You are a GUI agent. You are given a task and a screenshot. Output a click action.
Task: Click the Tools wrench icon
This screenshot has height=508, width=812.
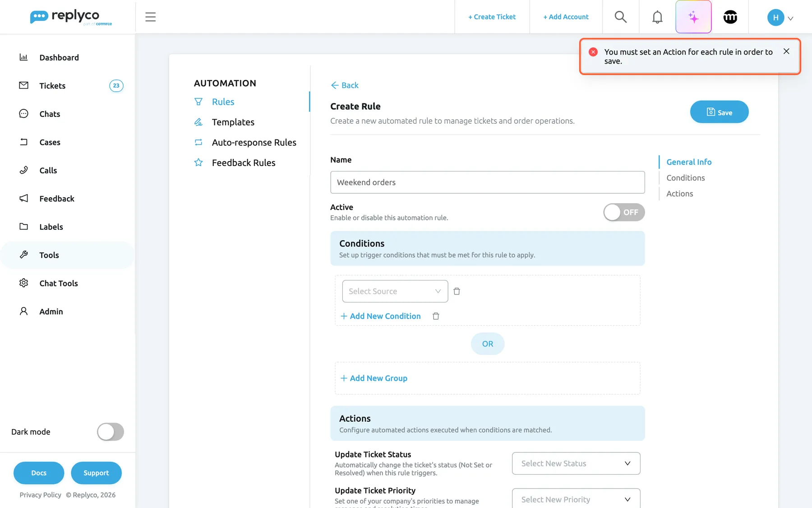(x=24, y=255)
